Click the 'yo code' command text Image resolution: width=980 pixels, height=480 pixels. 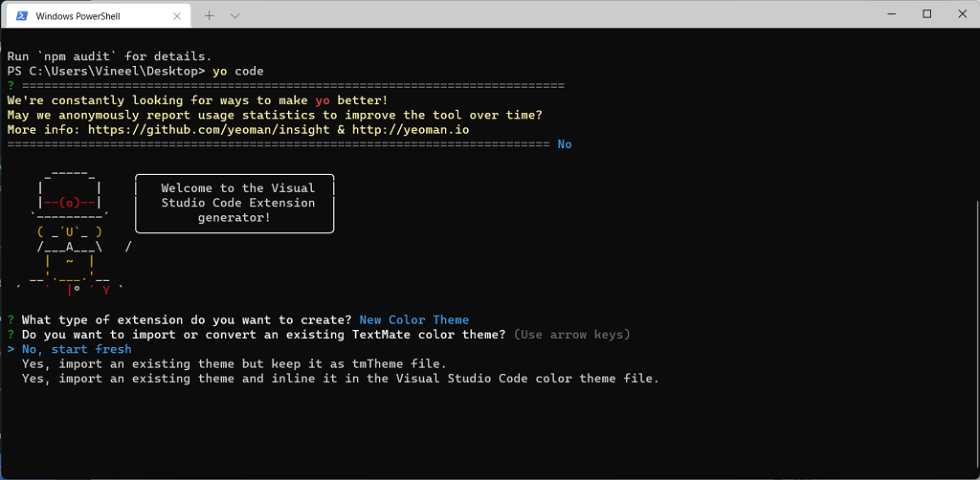[x=238, y=71]
